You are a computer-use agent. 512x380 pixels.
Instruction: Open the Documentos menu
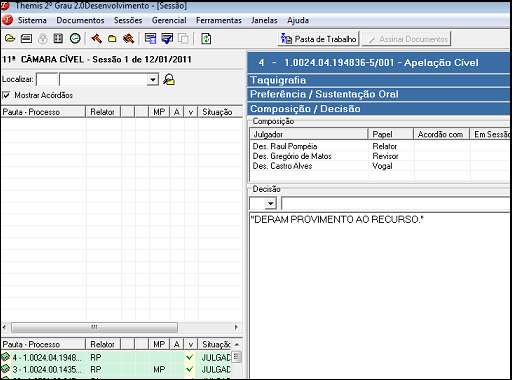[x=80, y=20]
